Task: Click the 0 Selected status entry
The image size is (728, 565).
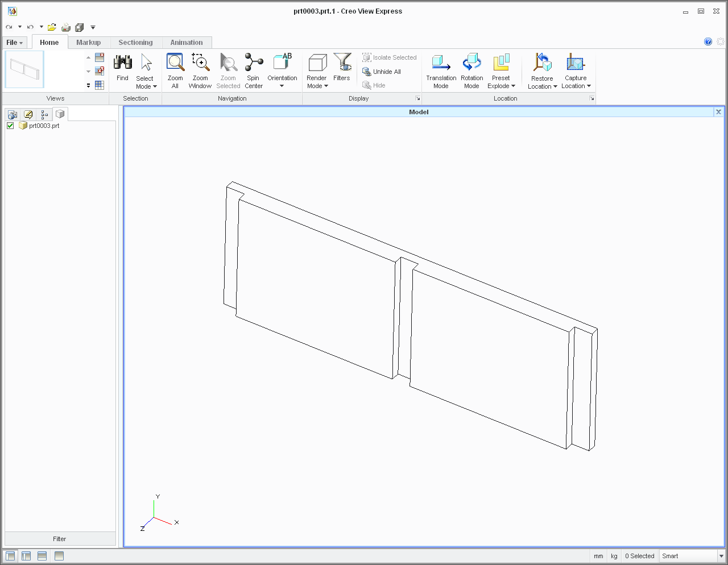Action: tap(639, 556)
